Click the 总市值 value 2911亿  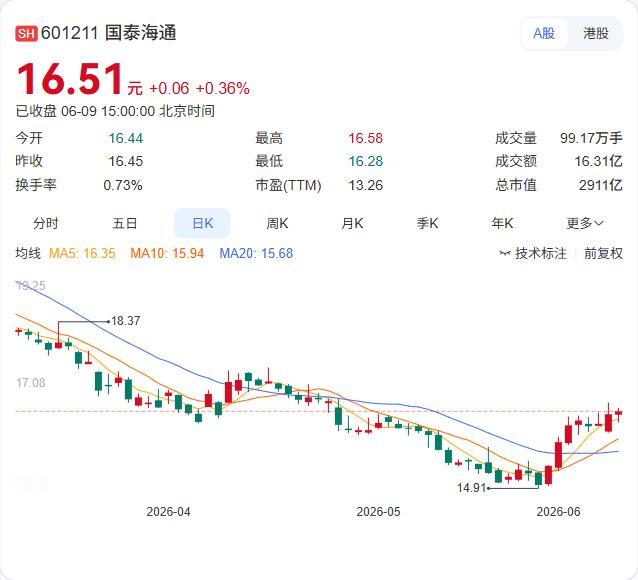click(x=601, y=185)
